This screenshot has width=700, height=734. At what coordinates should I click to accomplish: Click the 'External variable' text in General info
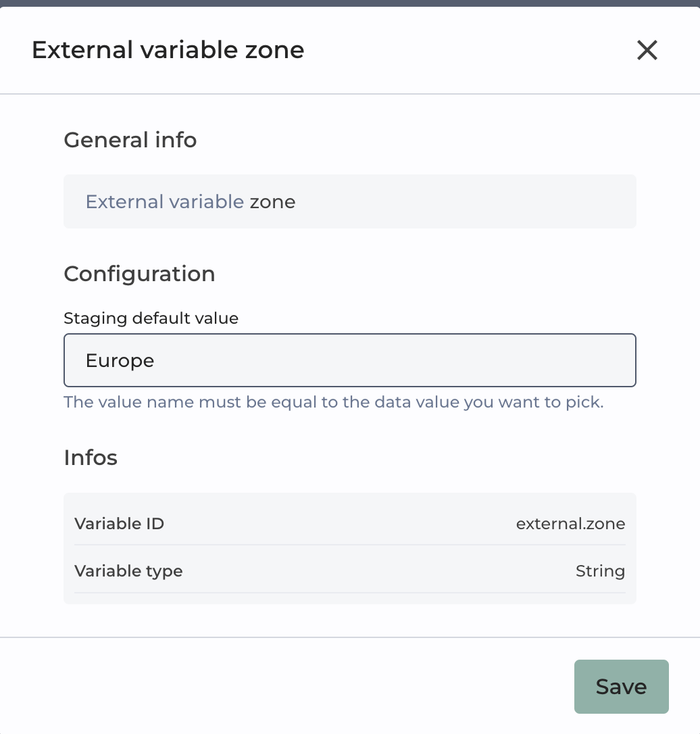(164, 201)
